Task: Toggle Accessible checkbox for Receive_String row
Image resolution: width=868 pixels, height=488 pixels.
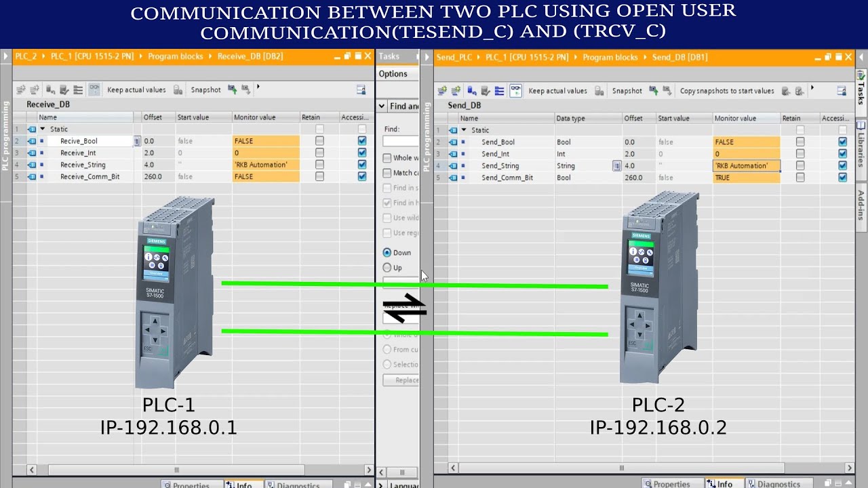Action: click(x=361, y=165)
